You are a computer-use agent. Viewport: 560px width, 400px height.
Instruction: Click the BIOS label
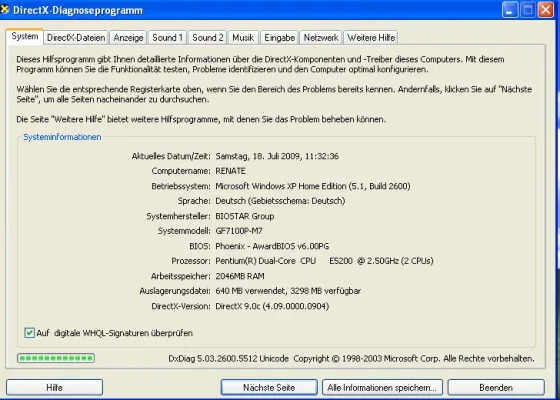200,246
